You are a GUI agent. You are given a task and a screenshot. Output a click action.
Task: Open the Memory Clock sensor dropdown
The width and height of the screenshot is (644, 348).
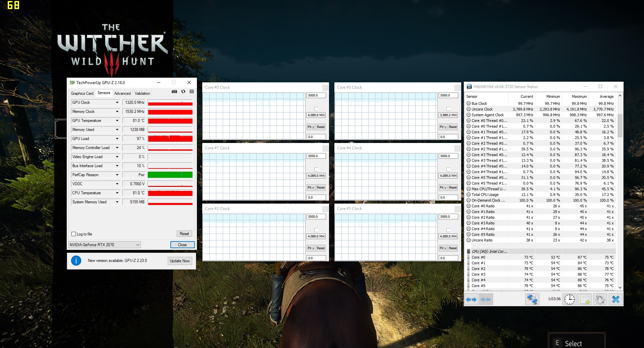117,112
